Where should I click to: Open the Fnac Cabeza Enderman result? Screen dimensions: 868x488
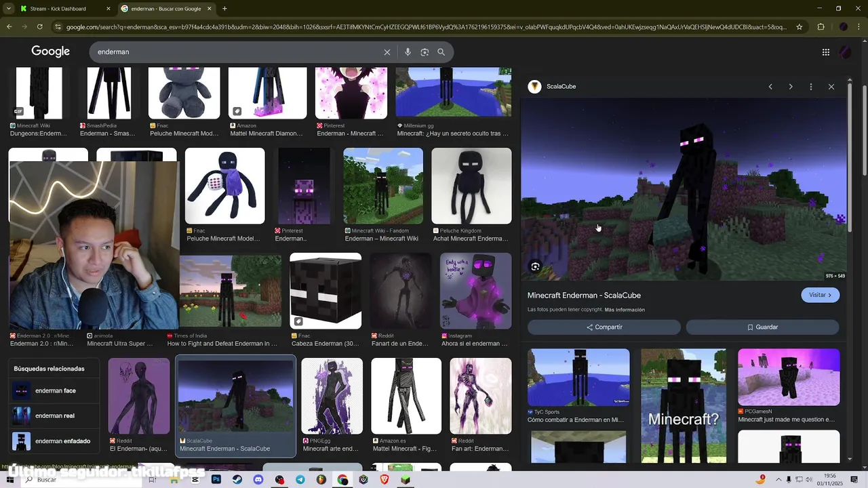[x=325, y=291]
